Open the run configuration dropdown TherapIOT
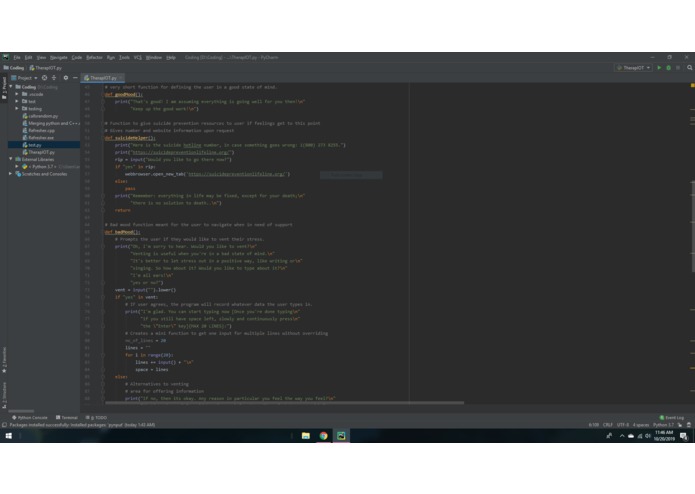 633,68
